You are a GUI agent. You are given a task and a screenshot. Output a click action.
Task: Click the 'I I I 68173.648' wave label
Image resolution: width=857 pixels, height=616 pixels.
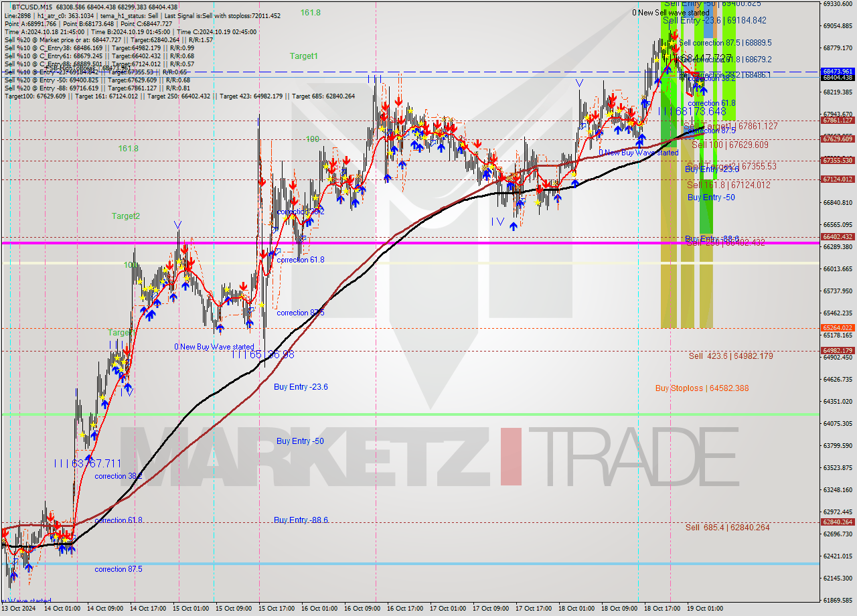click(x=692, y=111)
